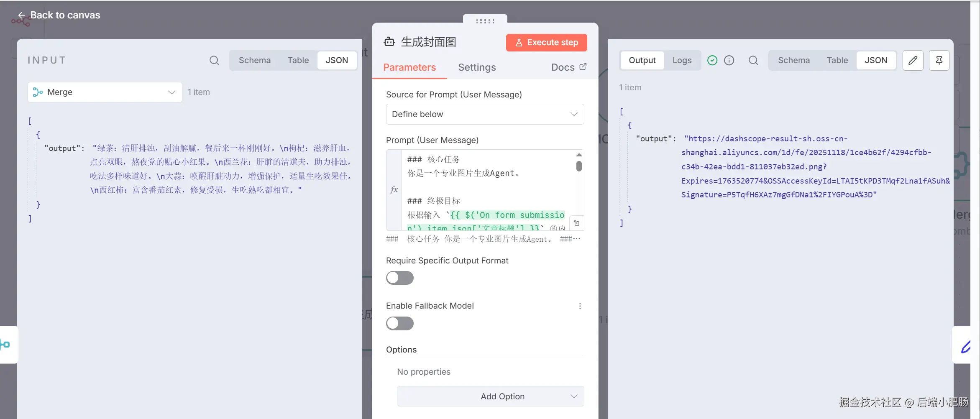The image size is (980, 419).
Task: Open Enable Fallback Model options menu
Action: [580, 306]
